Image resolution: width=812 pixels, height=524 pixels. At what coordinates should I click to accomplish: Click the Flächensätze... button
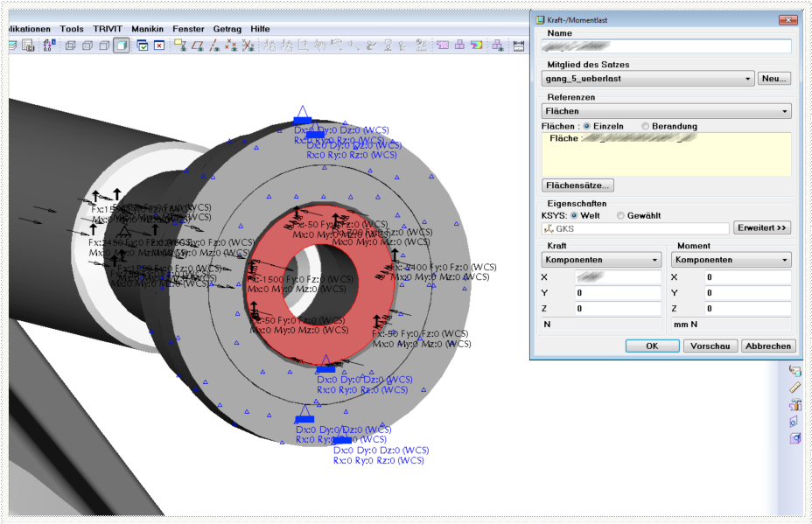(x=577, y=185)
